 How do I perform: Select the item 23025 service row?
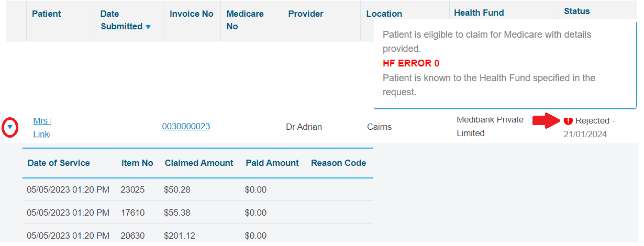[x=198, y=189]
